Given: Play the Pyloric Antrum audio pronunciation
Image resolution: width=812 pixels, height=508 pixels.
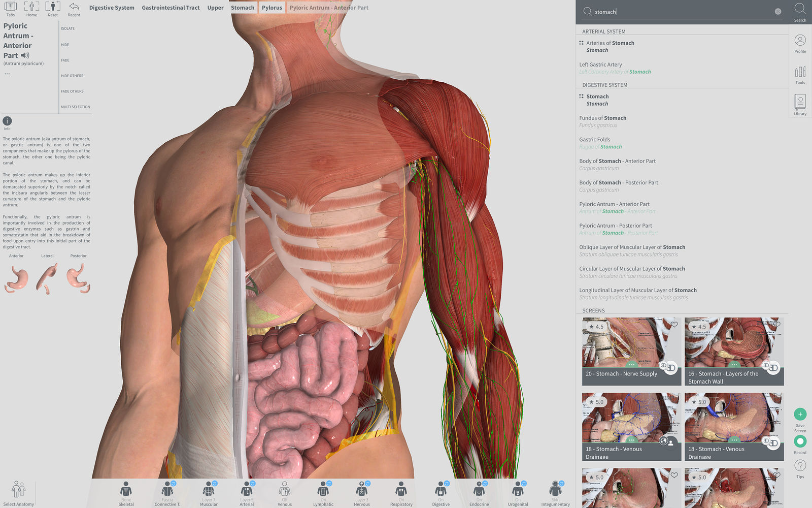Looking at the screenshot, I should 25,55.
